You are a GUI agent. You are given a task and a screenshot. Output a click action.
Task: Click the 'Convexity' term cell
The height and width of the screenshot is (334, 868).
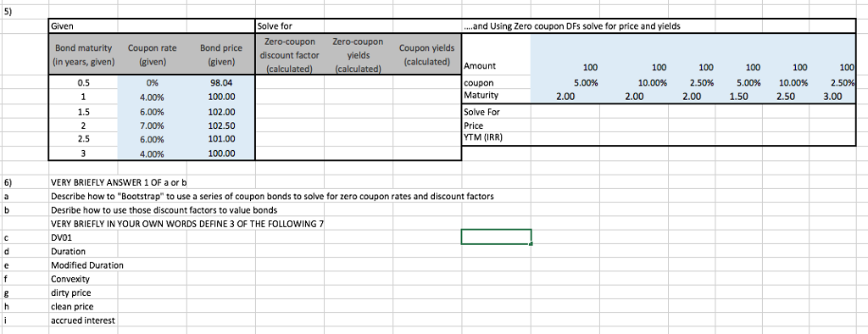tap(83, 279)
